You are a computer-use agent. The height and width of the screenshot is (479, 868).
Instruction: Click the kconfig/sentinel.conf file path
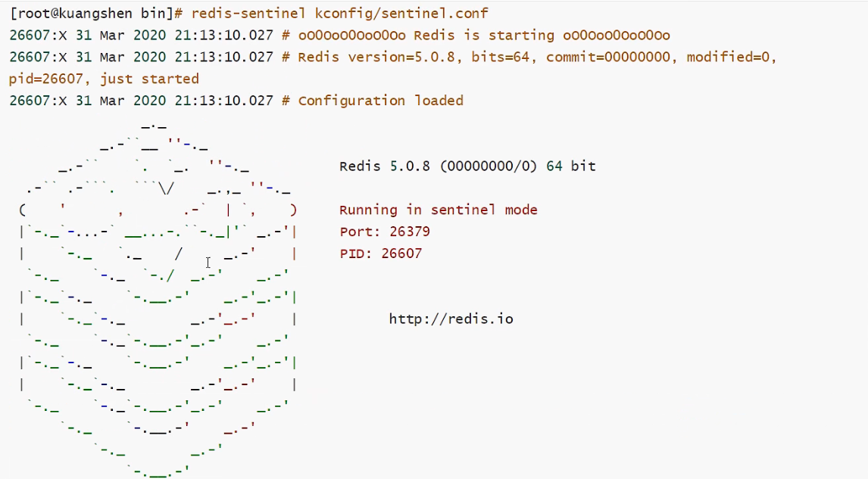pos(401,14)
